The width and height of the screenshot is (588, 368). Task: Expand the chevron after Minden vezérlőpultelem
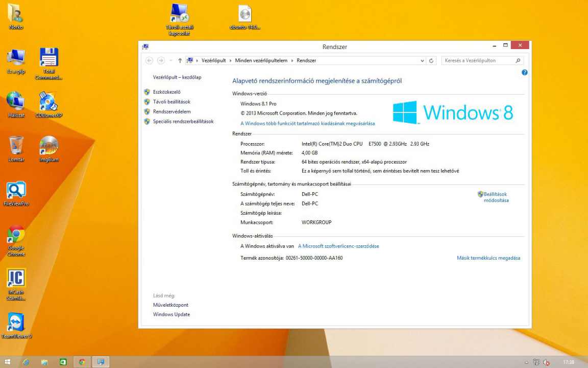tap(292, 60)
